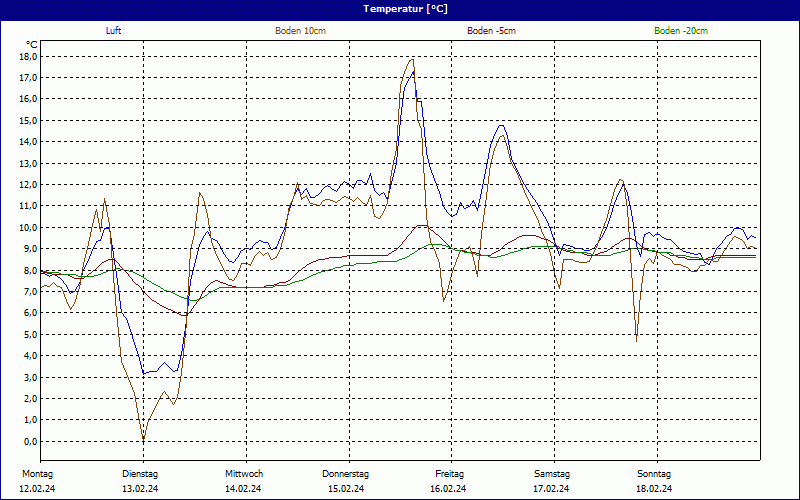Click the 'Dienstag' day label
The image size is (800, 500).
coord(140,474)
